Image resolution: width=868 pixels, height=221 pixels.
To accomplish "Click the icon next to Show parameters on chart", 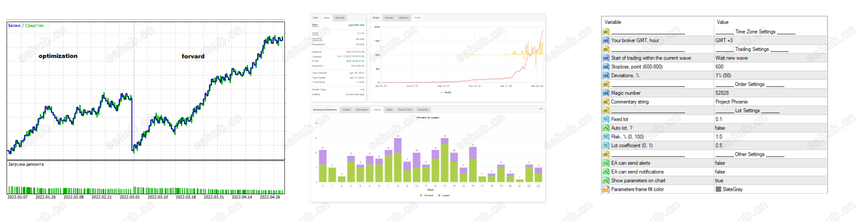I will [605, 180].
